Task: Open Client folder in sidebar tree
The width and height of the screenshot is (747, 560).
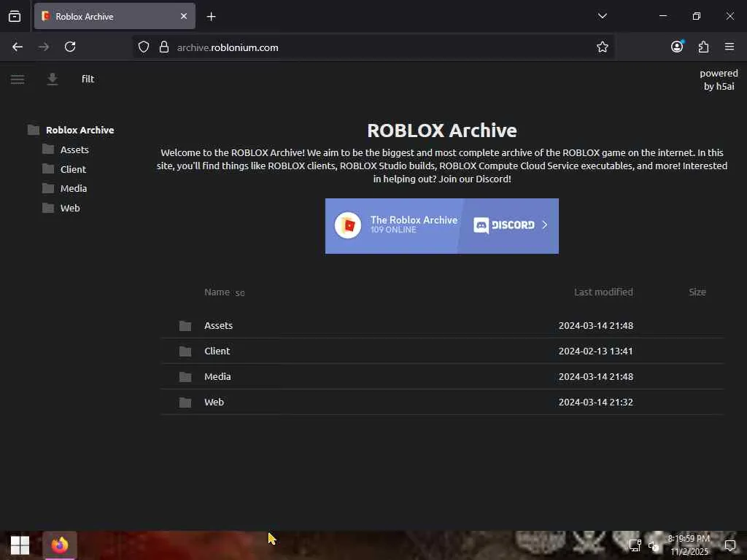Action: pyautogui.click(x=73, y=169)
